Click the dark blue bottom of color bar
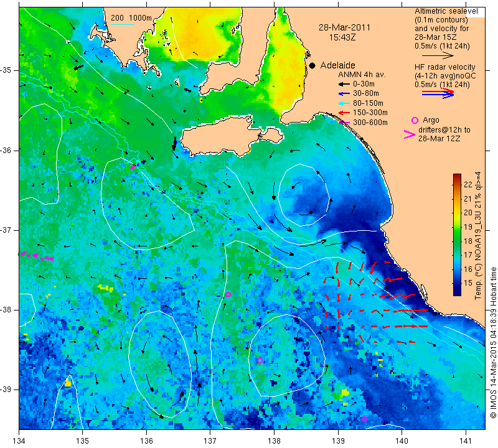 (x=457, y=292)
